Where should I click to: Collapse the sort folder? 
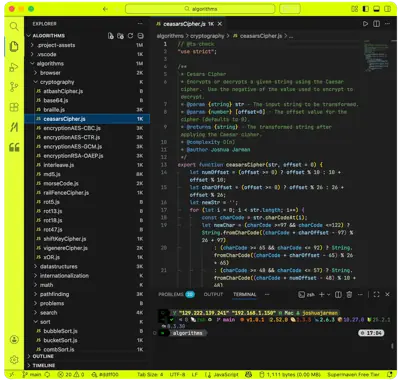87,322
